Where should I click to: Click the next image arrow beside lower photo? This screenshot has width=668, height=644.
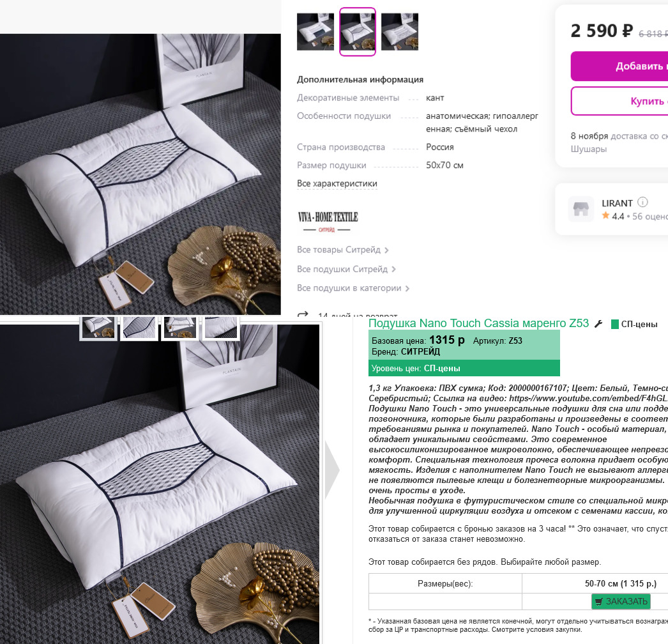[332, 470]
